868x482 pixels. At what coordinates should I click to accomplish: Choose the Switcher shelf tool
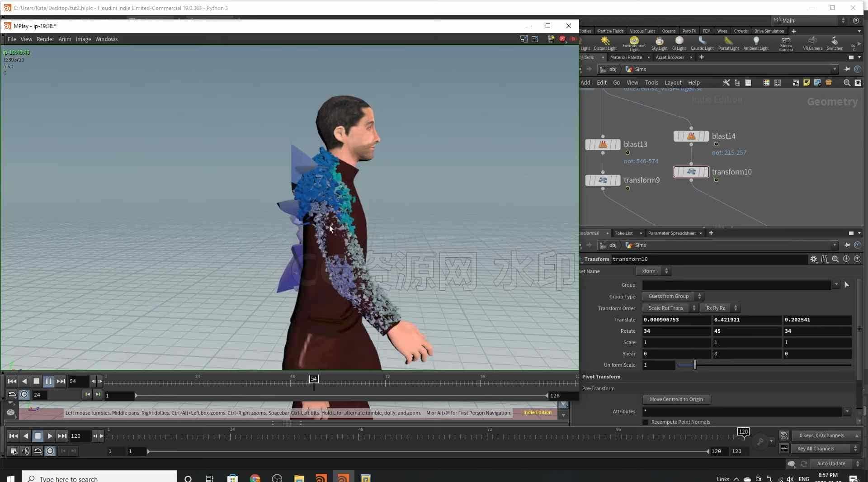pyautogui.click(x=834, y=43)
